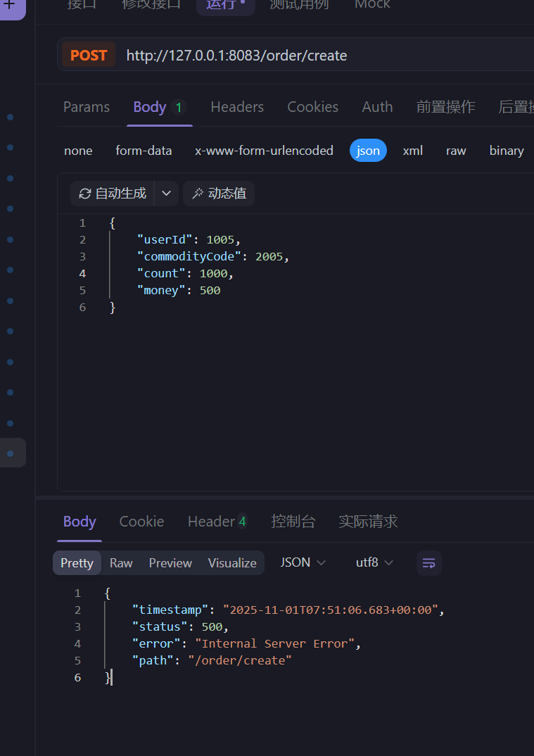Click the "/order/create" path value in response

(x=240, y=660)
